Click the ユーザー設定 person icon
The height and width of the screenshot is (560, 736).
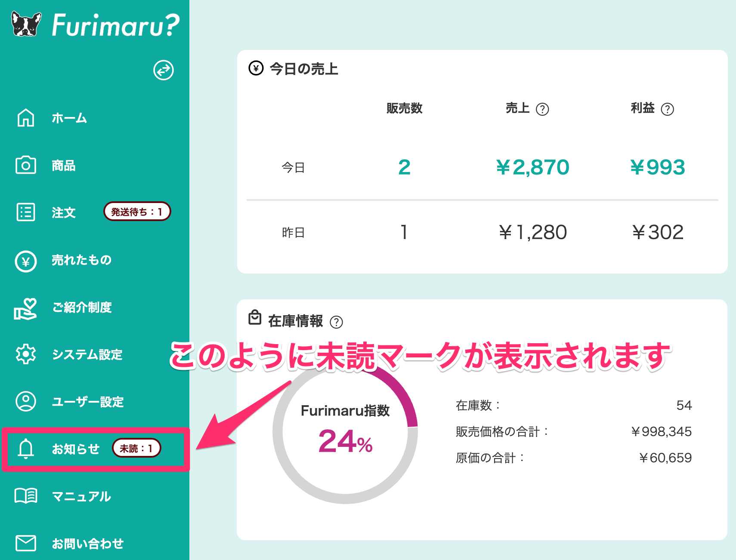coord(26,401)
